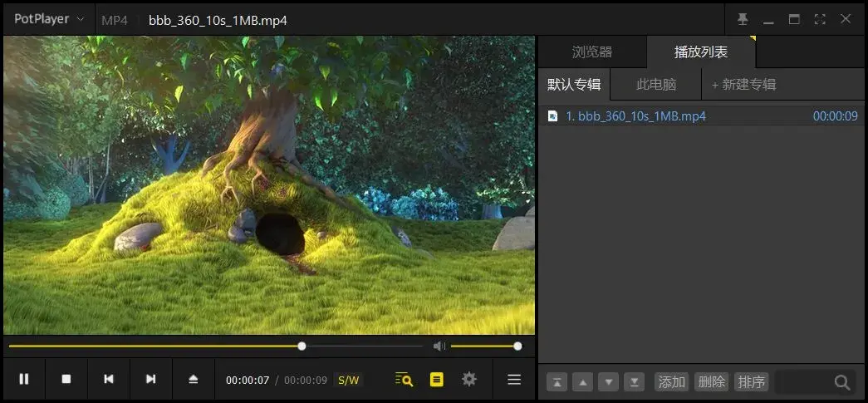The image size is (868, 403).
Task: Enter full screen mode
Action: click(x=820, y=19)
